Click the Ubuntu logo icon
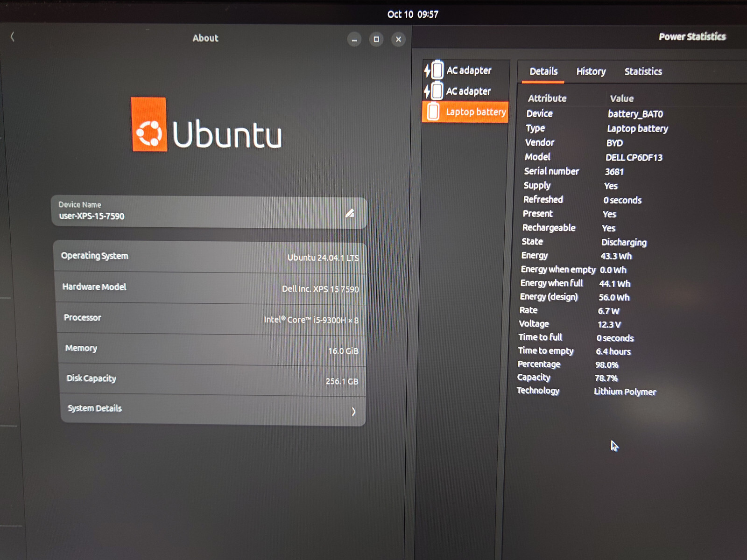 (x=149, y=124)
